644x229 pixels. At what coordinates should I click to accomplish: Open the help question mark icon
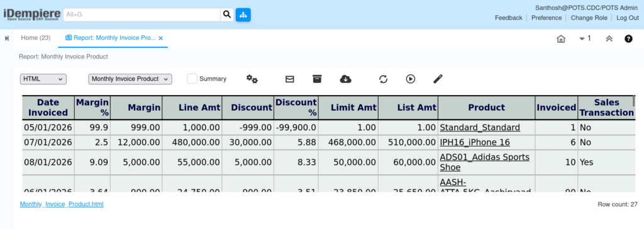pyautogui.click(x=628, y=38)
